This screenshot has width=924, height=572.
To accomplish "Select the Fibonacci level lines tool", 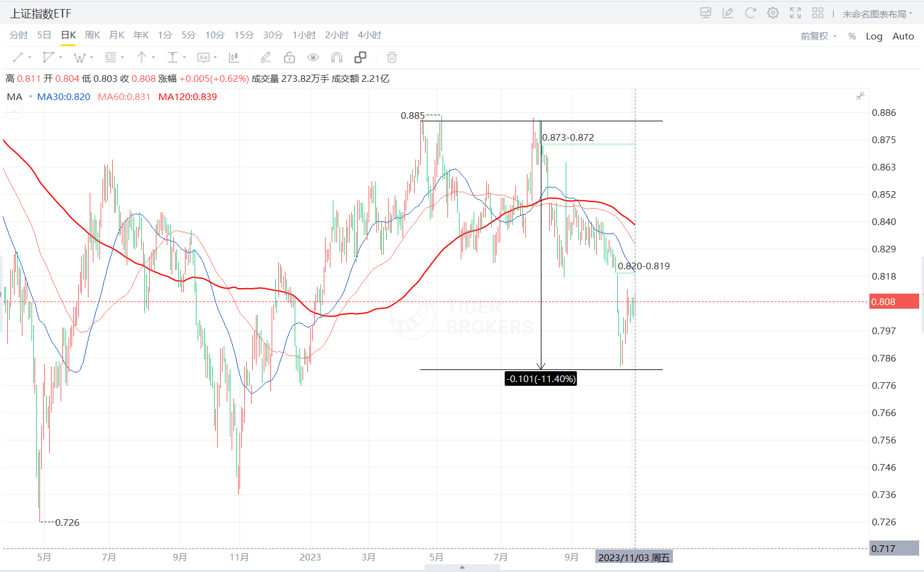I will 110,58.
